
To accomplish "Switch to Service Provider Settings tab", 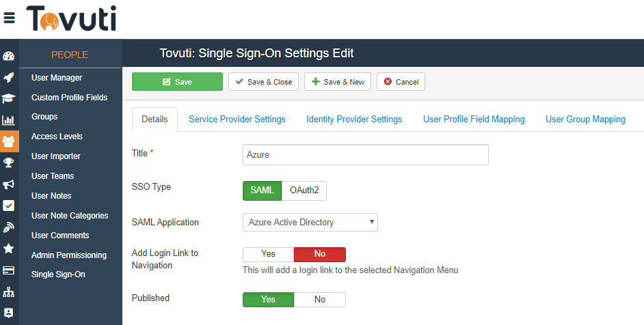I will point(237,119).
